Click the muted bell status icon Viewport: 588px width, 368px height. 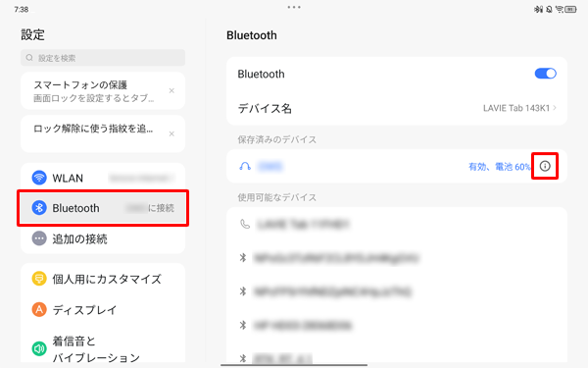549,10
